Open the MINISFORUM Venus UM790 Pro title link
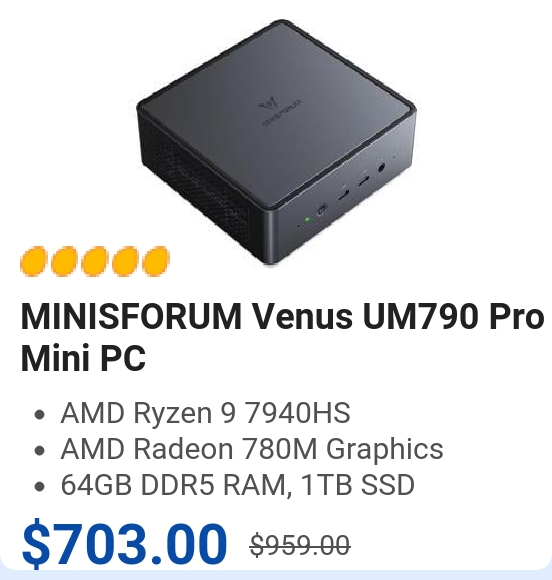The height and width of the screenshot is (580, 552). coord(282,336)
